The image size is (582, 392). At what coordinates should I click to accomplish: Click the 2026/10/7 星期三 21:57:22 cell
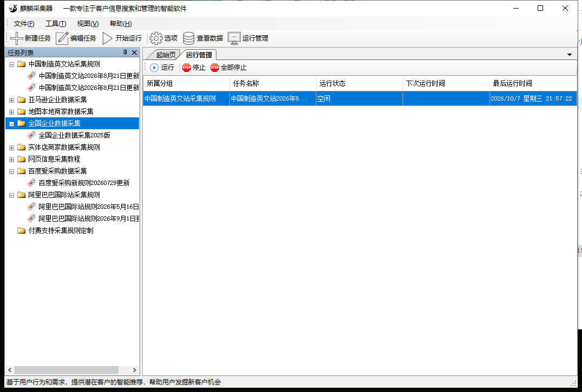click(533, 98)
